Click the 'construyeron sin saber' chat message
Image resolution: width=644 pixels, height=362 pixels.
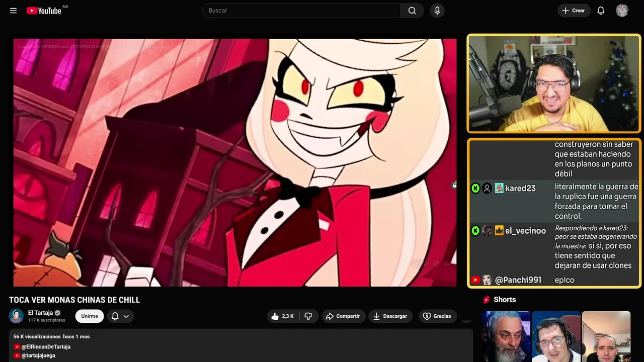click(594, 159)
